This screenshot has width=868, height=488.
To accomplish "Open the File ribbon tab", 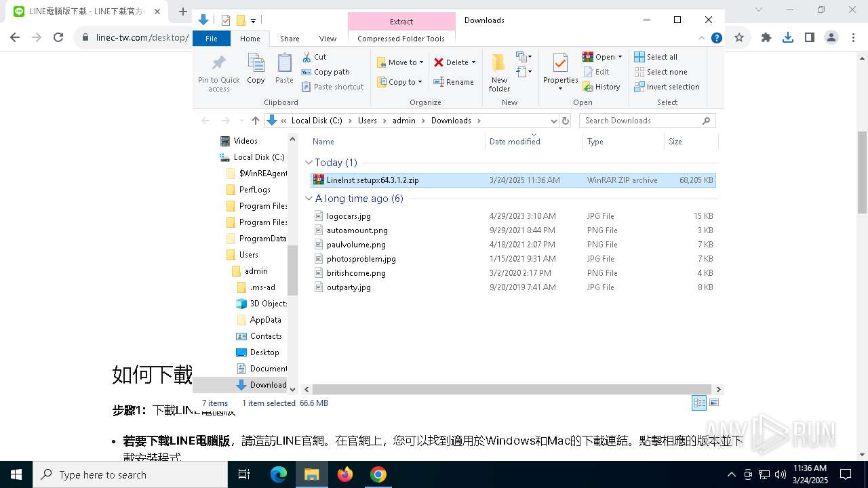I will tap(212, 39).
